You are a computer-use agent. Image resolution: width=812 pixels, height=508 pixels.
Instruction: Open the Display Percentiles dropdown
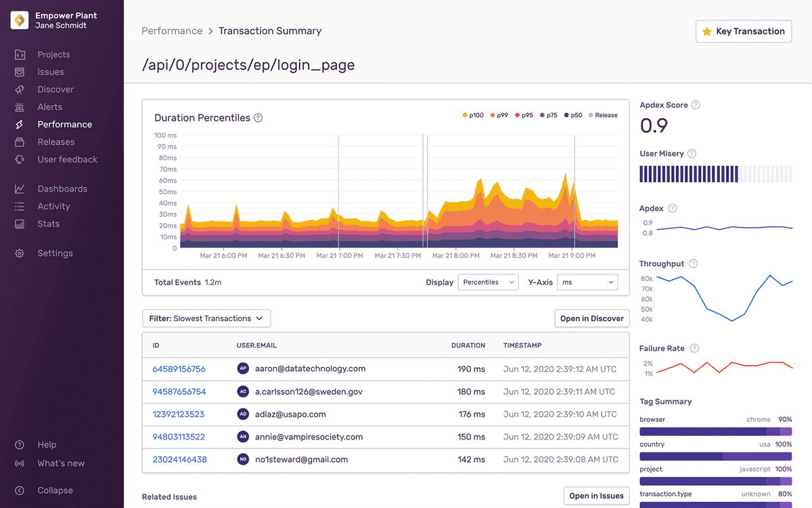click(489, 282)
